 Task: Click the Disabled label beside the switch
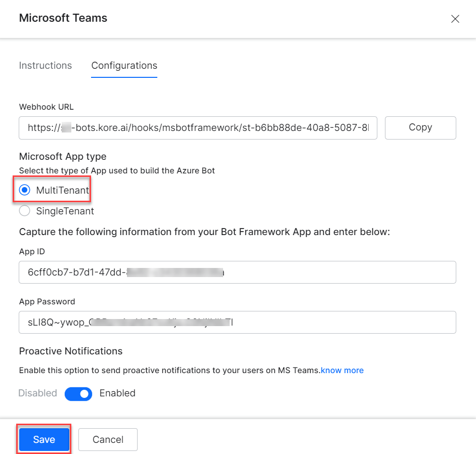tap(37, 393)
